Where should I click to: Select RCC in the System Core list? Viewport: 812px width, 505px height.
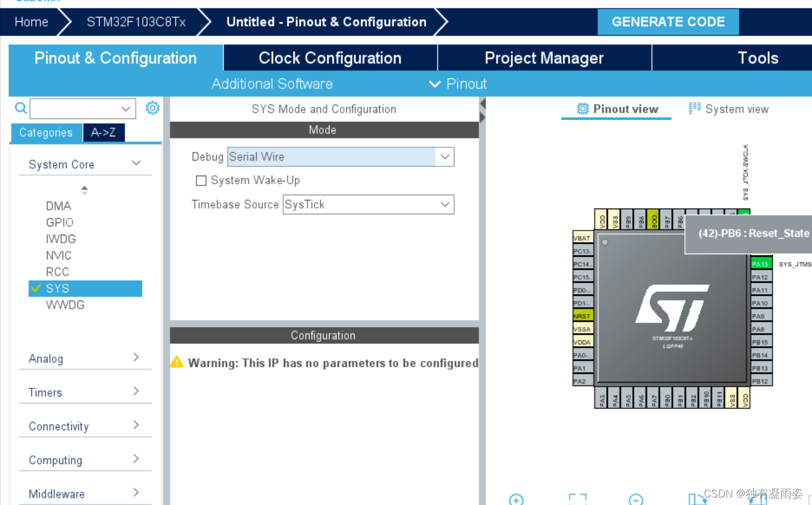point(57,272)
